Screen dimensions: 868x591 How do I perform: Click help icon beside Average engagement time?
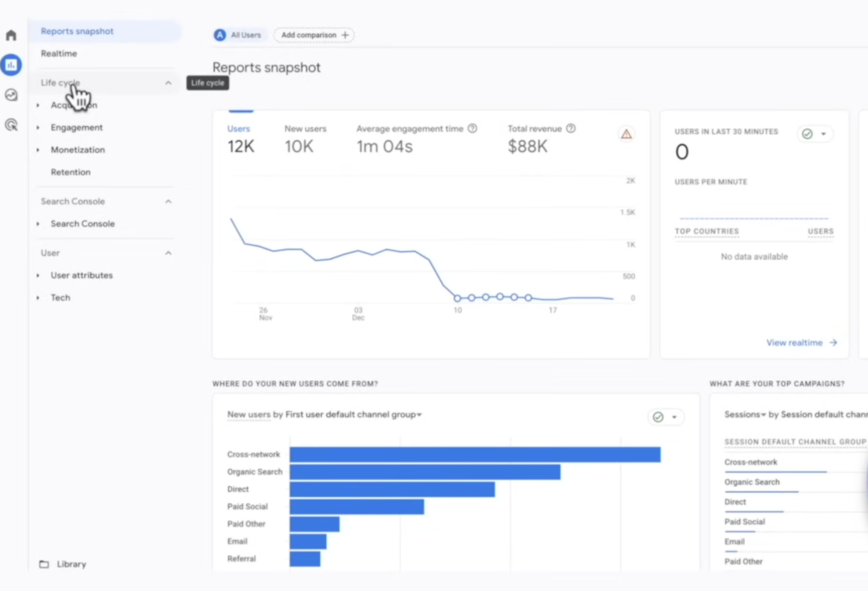(x=472, y=129)
